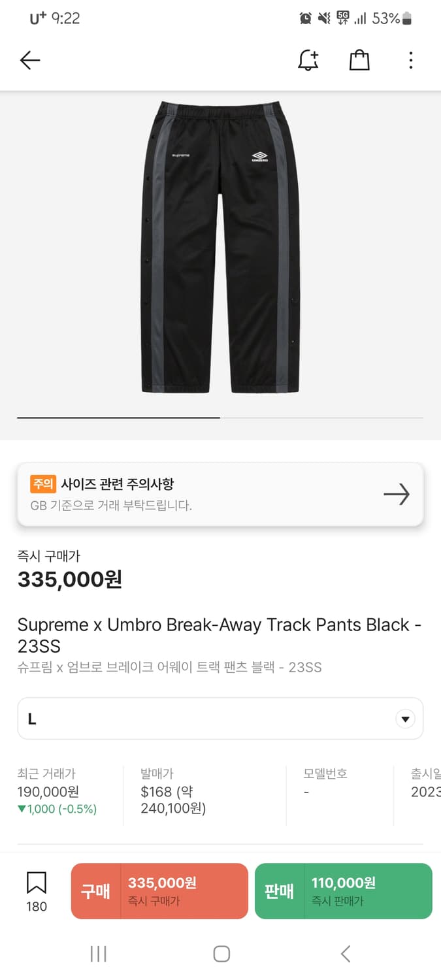Tap Android recent apps navigation icon
The image size is (441, 980).
98,954
